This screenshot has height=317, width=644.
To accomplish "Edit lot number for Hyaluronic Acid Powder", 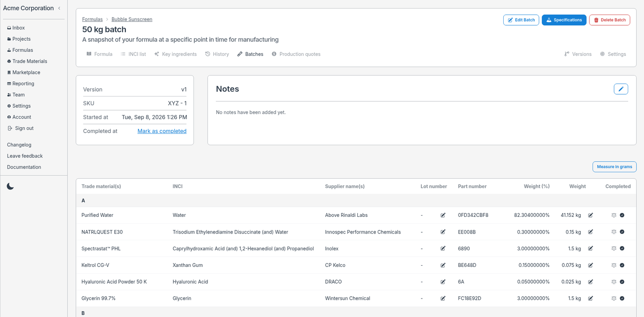I will pyautogui.click(x=443, y=282).
